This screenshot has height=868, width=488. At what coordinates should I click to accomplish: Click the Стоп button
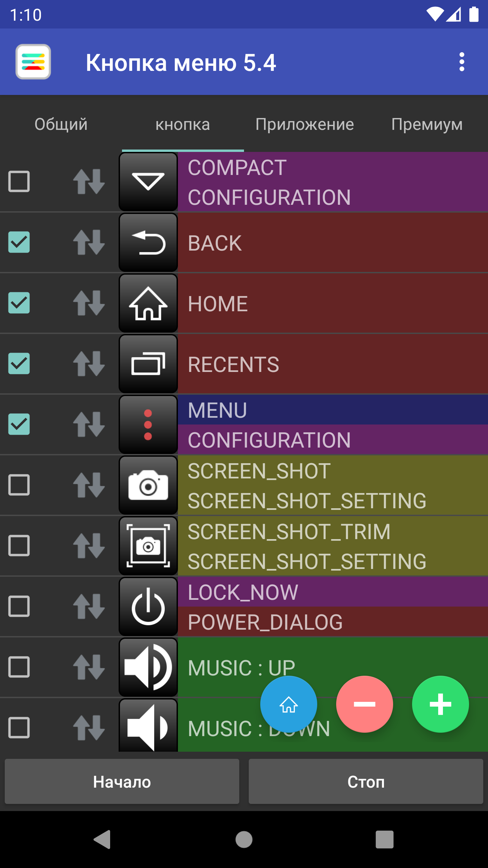pyautogui.click(x=366, y=782)
